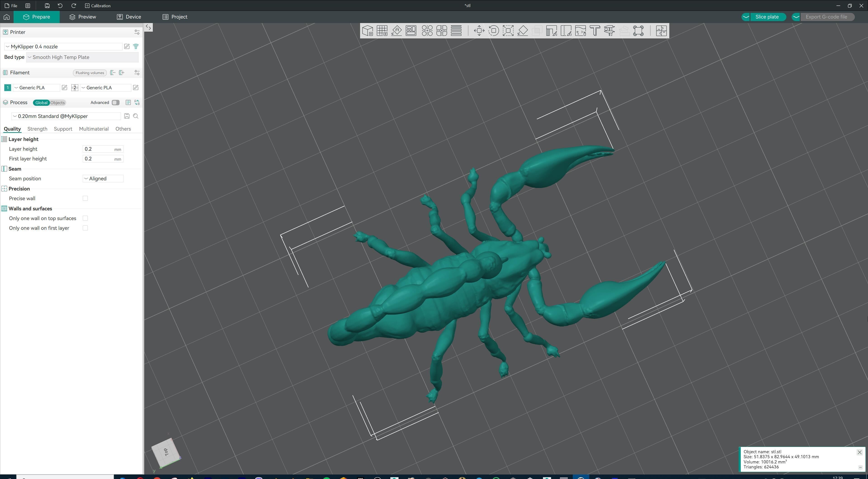Collapse the sidebar with arrow icon
The image size is (868, 479).
click(148, 27)
